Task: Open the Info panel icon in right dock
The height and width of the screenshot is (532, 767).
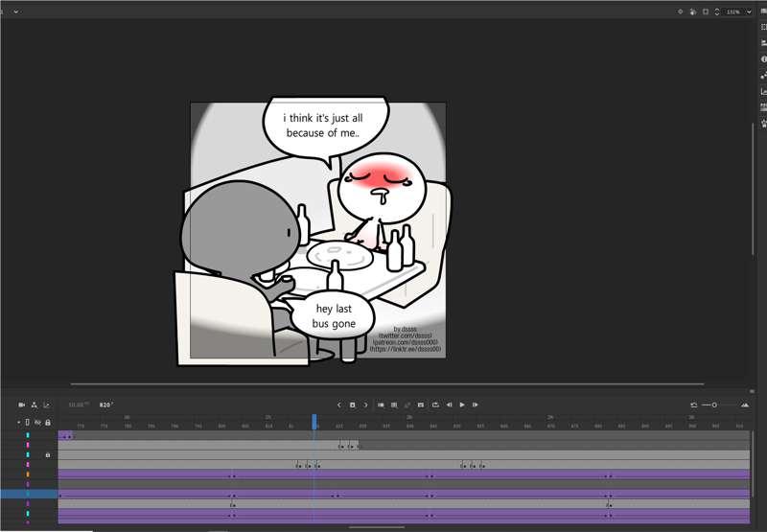Action: point(763,58)
